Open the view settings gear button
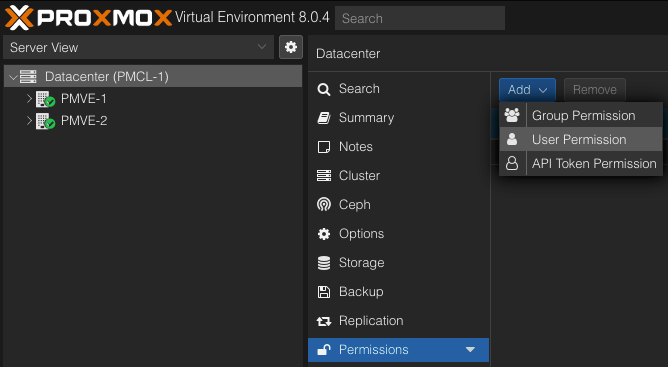This screenshot has width=668, height=367. (x=291, y=47)
